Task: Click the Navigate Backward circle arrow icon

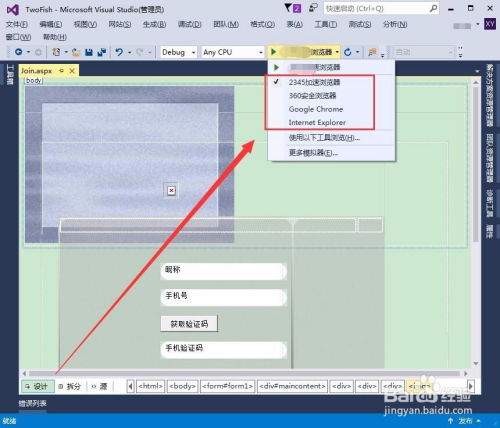Action: [19, 52]
